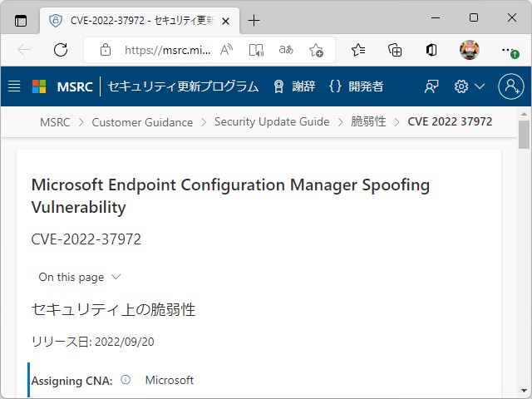Viewport: 532px width, 399px height.
Task: Expand the On this page dropdown
Action: pos(80,277)
